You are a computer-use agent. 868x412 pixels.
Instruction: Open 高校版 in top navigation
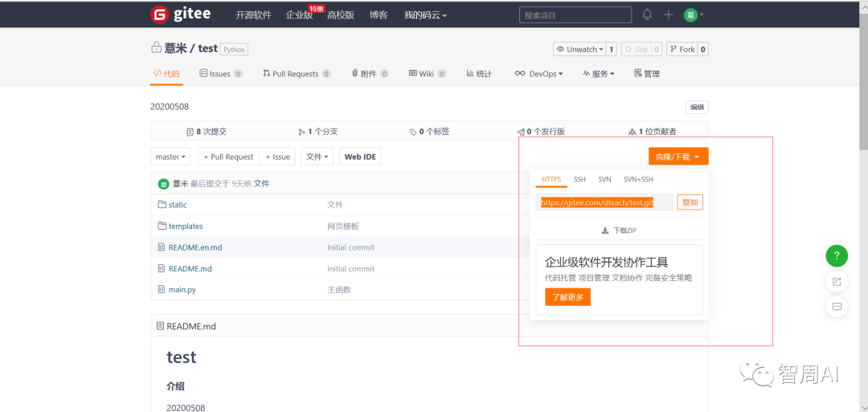[341, 15]
